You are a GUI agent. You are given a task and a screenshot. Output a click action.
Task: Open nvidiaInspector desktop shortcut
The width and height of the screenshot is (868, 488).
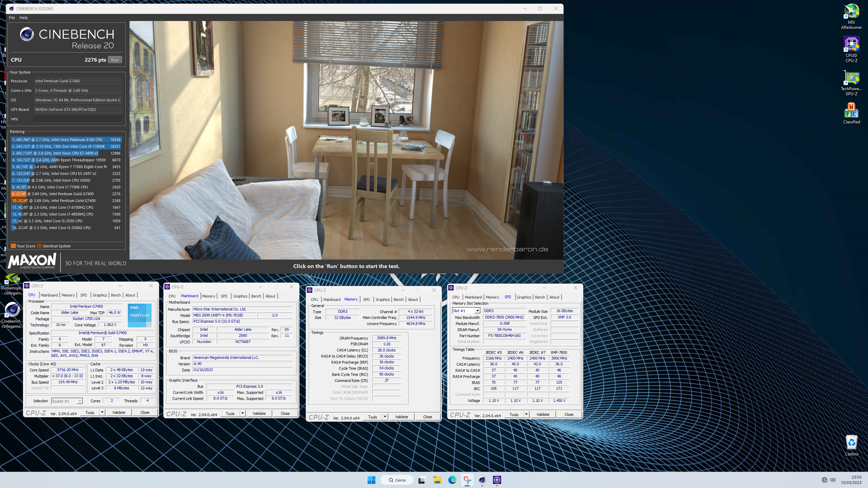point(12,285)
